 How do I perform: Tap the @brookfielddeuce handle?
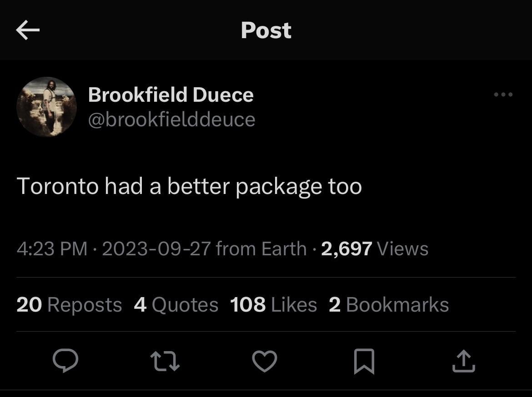pyautogui.click(x=171, y=119)
